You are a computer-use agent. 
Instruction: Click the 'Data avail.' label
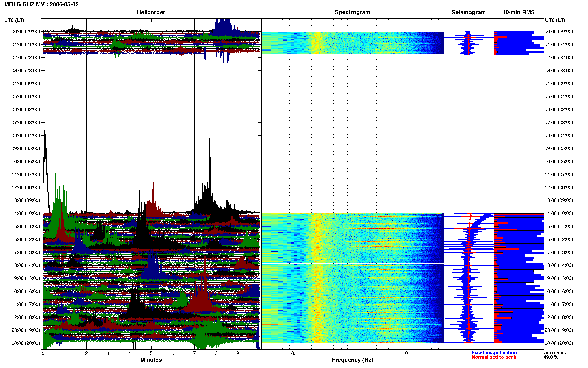[554, 352]
